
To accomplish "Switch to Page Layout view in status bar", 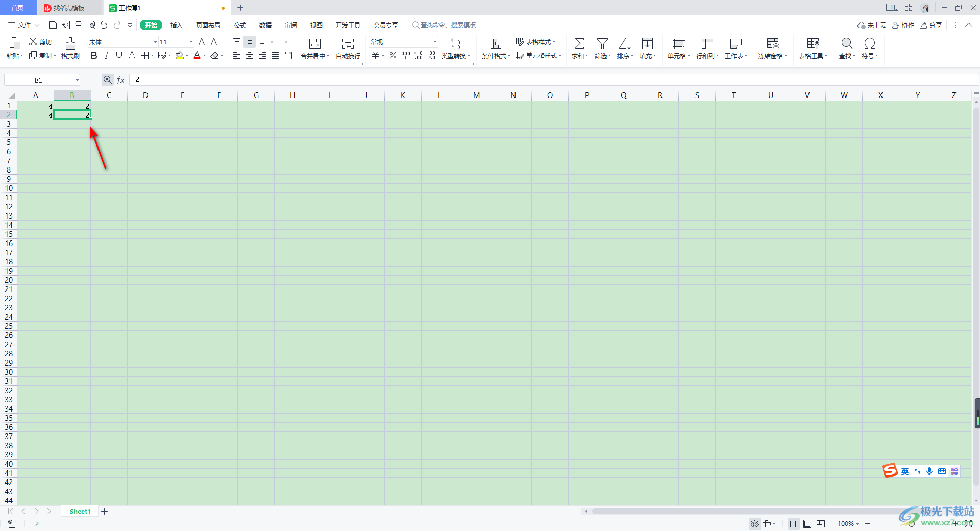I will (x=807, y=524).
